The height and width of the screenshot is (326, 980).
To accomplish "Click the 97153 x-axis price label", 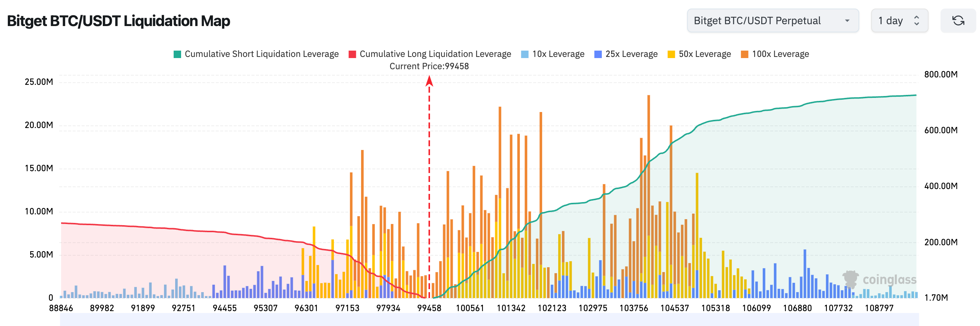I will [x=347, y=308].
